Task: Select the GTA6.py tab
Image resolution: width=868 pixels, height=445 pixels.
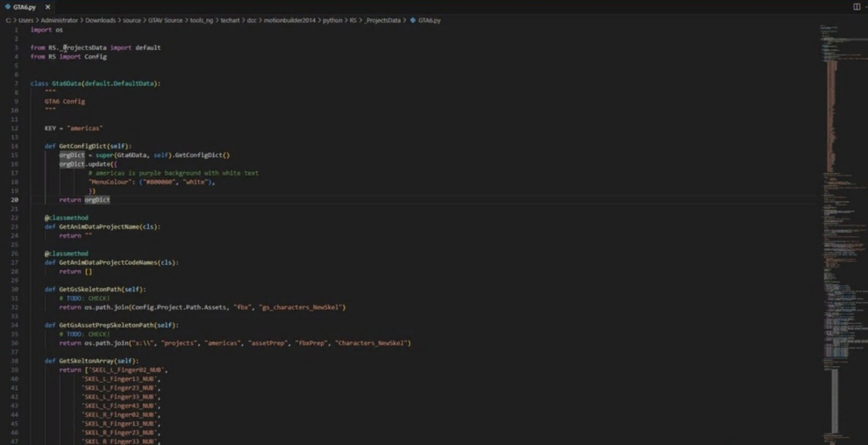Action: click(25, 7)
